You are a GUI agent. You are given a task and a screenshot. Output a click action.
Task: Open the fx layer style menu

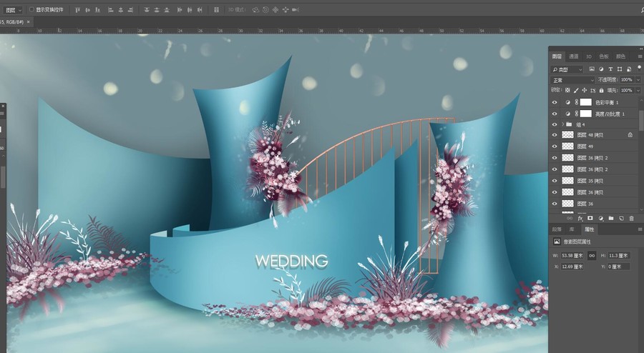tap(580, 219)
